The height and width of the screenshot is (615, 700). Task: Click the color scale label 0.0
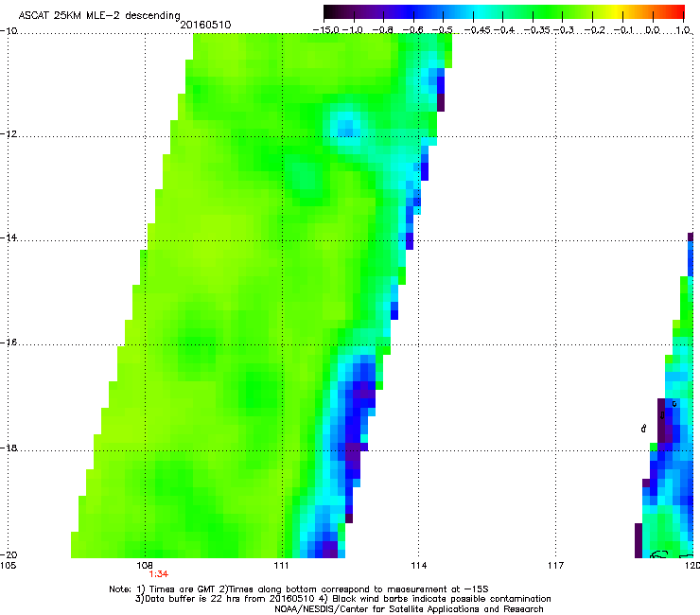pos(653,30)
